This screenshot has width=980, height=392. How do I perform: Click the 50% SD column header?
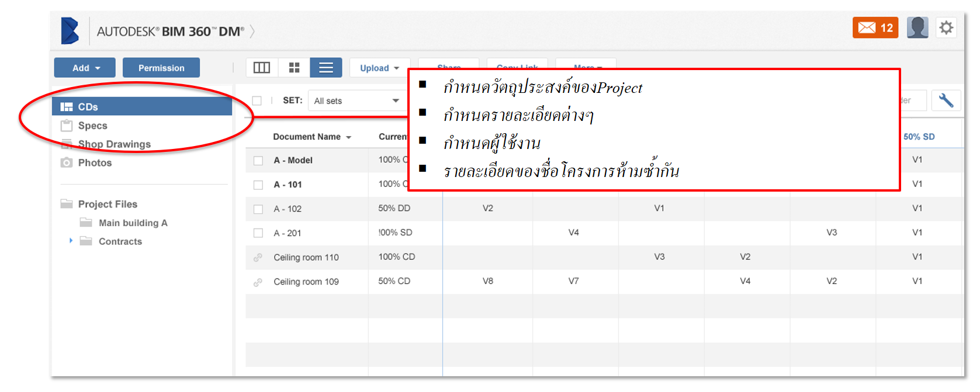pyautogui.click(x=919, y=137)
